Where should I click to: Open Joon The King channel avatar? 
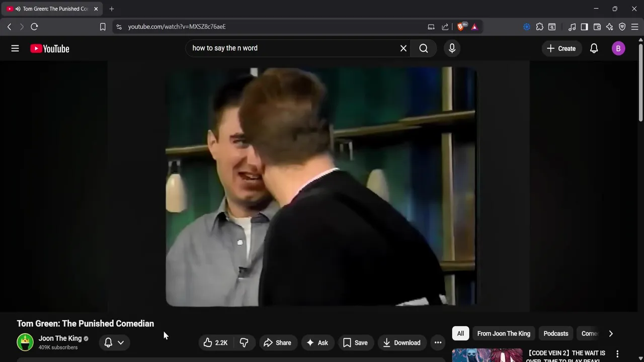(25, 342)
